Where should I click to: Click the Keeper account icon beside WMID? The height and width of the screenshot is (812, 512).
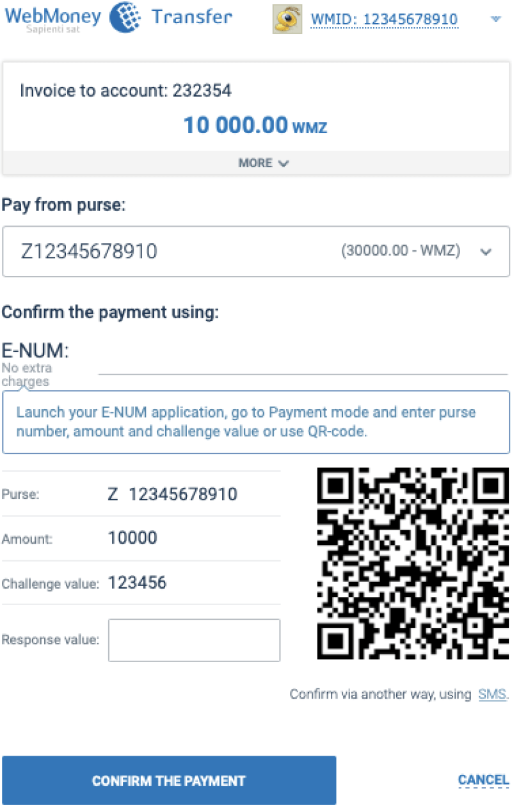(x=286, y=19)
